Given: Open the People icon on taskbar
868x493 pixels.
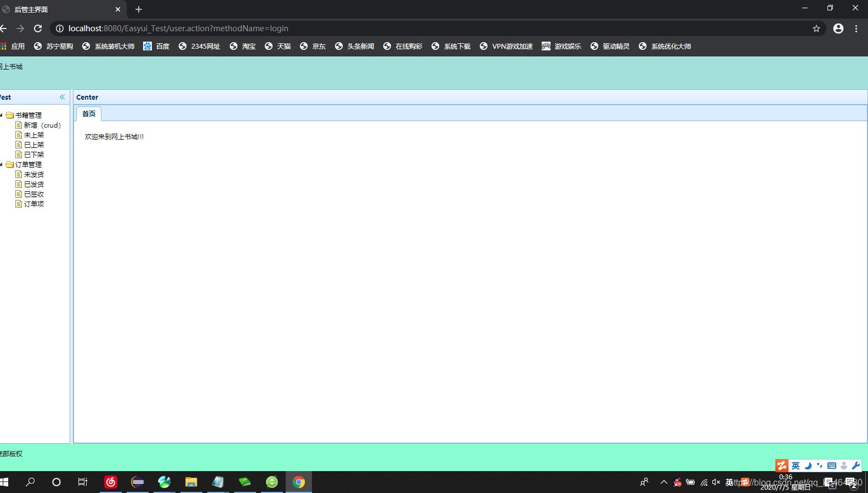Looking at the screenshot, I should 644,482.
